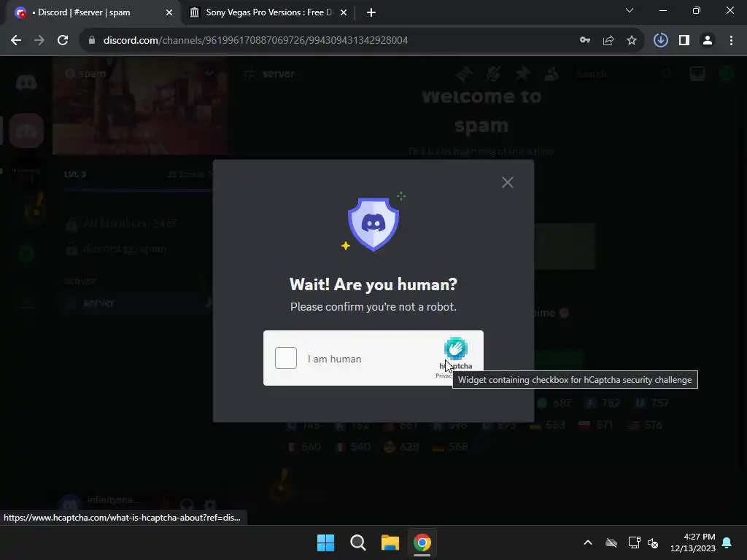Screen dimensions: 747x560
Task: Open the saved passwords key icon
Action: (585, 40)
